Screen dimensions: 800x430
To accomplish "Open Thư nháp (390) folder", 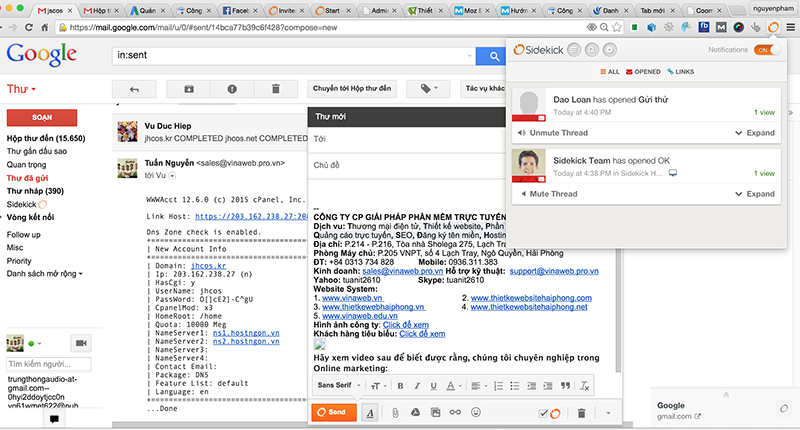I will click(35, 191).
